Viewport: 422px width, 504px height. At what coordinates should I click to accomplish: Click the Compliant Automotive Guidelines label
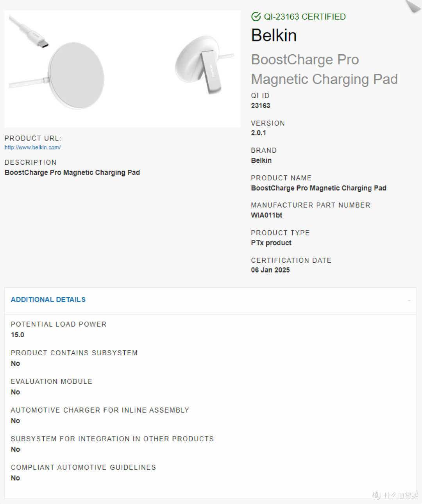(83, 467)
